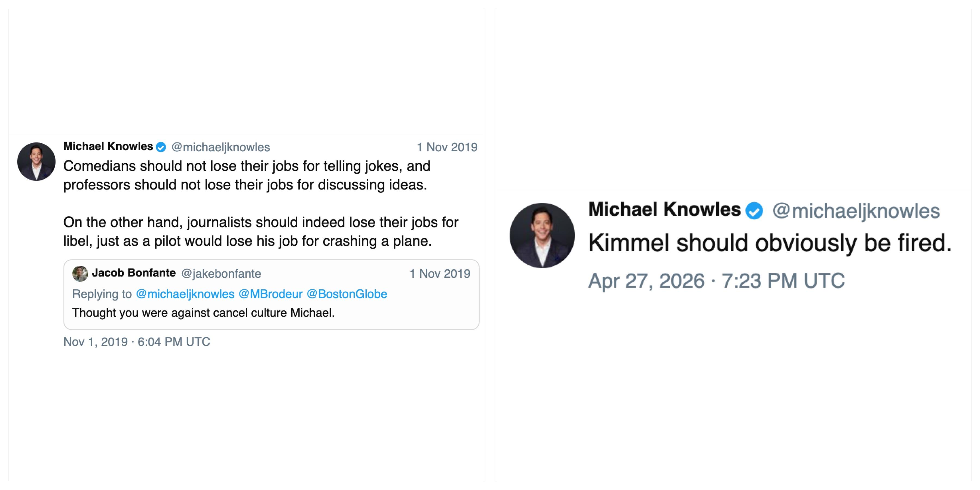Open the quoted "Thought you were against cancel culture" reply
The width and height of the screenshot is (980, 490).
coord(204,313)
